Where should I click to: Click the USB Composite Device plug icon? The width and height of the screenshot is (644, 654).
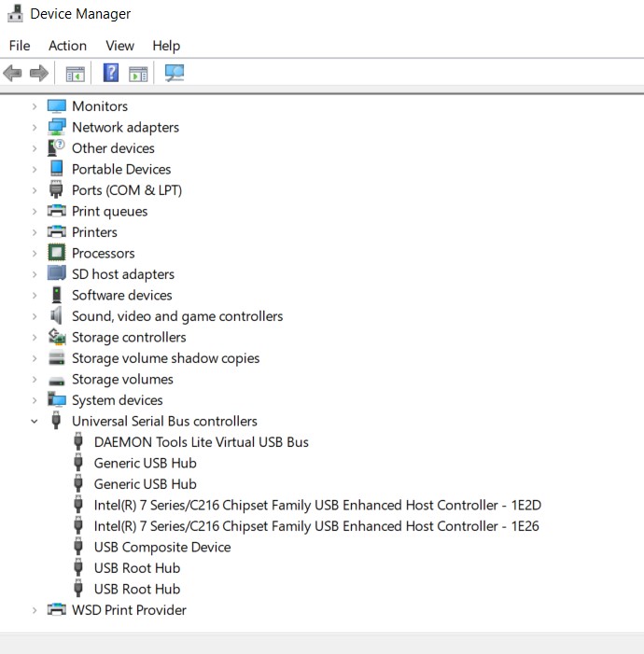(x=78, y=547)
